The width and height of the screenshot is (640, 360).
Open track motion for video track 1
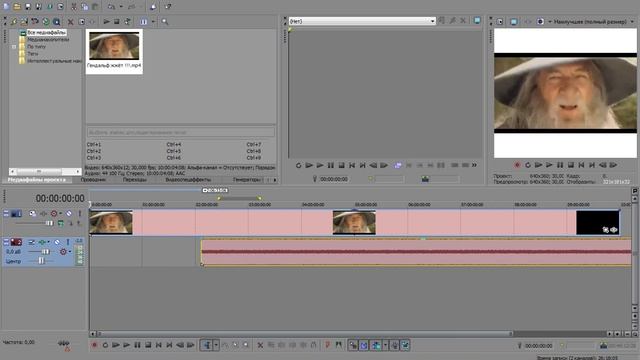click(33, 213)
